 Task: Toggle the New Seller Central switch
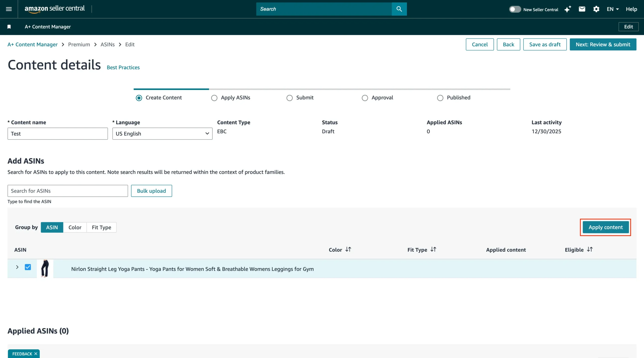tap(515, 9)
